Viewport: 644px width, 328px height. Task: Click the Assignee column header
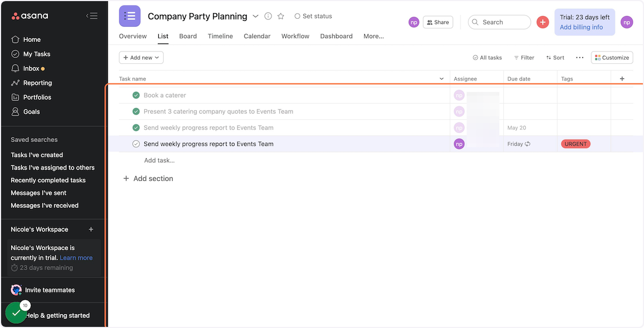coord(465,79)
